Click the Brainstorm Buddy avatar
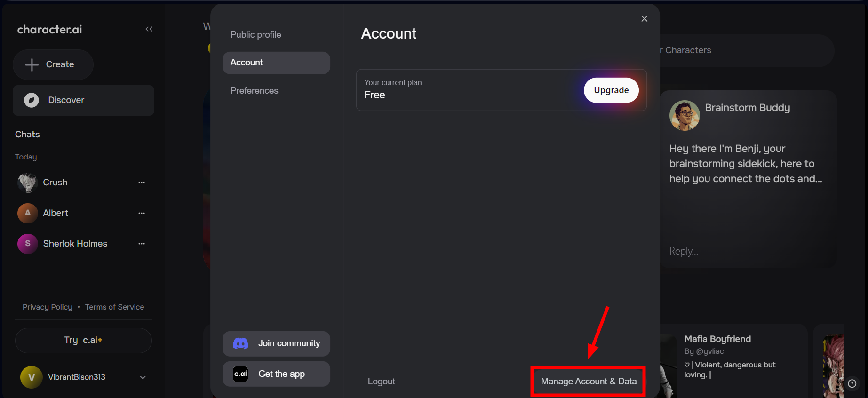Viewport: 868px width, 398px height. [x=685, y=115]
